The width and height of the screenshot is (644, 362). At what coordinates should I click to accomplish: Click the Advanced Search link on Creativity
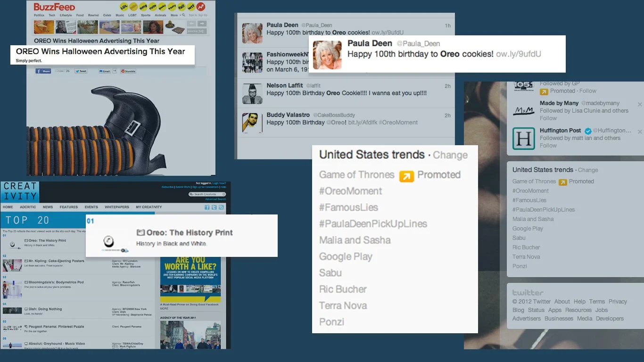pyautogui.click(x=215, y=199)
